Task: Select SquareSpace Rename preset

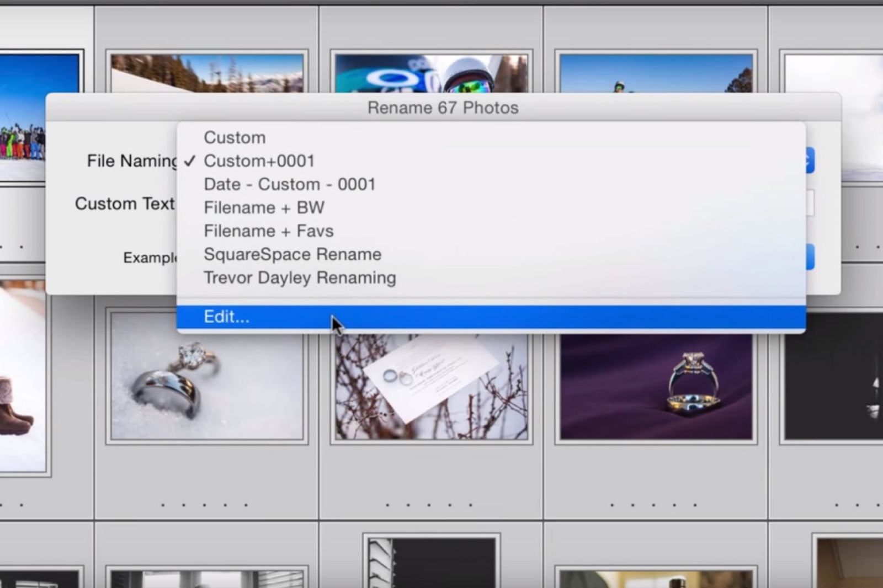Action: (x=292, y=254)
